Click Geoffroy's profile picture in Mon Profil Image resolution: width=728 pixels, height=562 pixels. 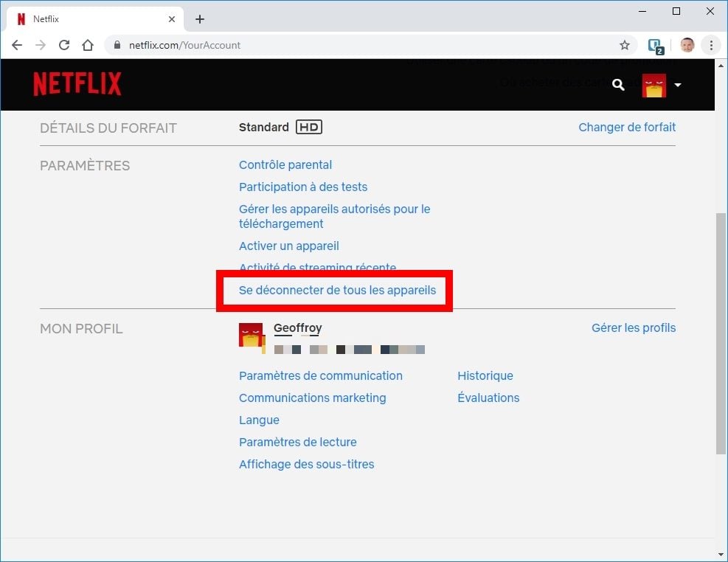tap(252, 336)
